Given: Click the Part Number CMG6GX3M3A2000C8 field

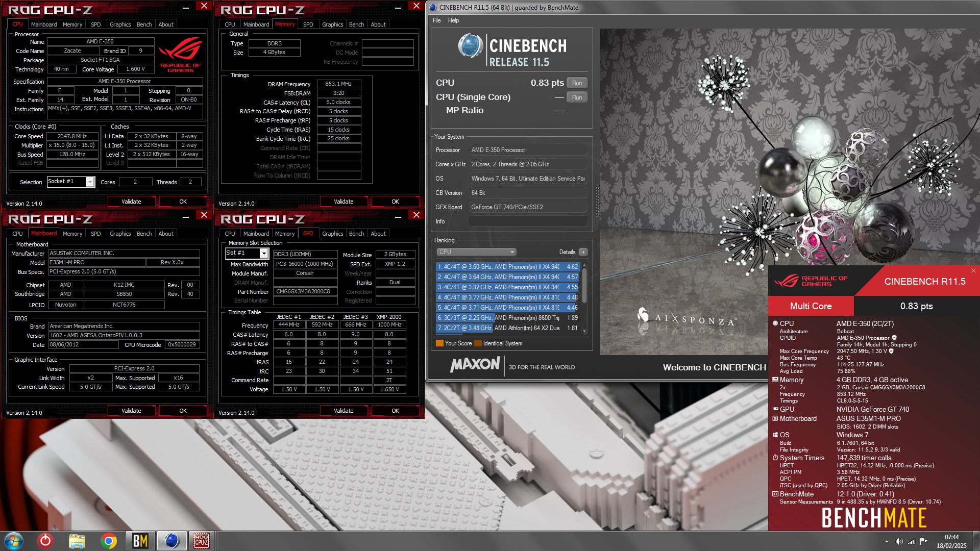Looking at the screenshot, I should [x=305, y=292].
